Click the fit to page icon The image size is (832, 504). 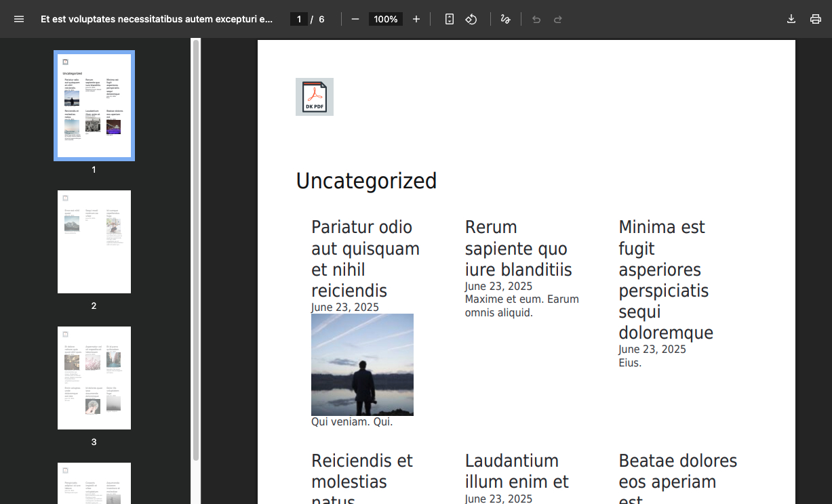click(450, 19)
